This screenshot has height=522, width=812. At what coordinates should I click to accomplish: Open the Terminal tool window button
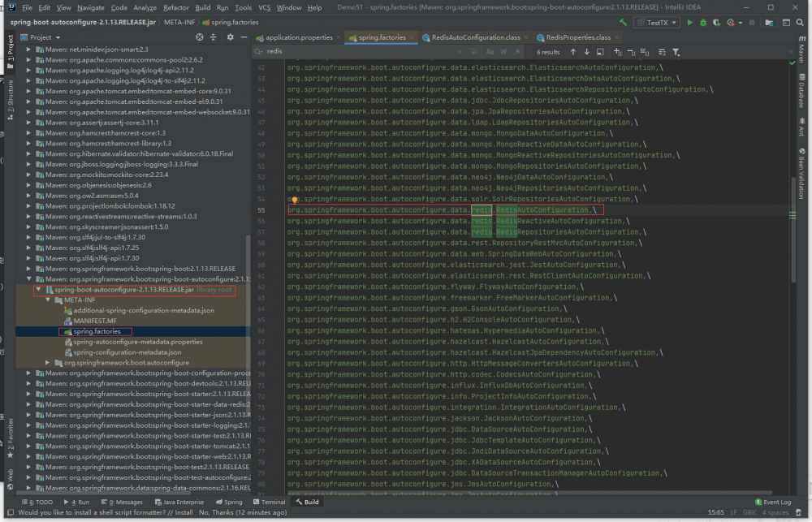click(269, 503)
